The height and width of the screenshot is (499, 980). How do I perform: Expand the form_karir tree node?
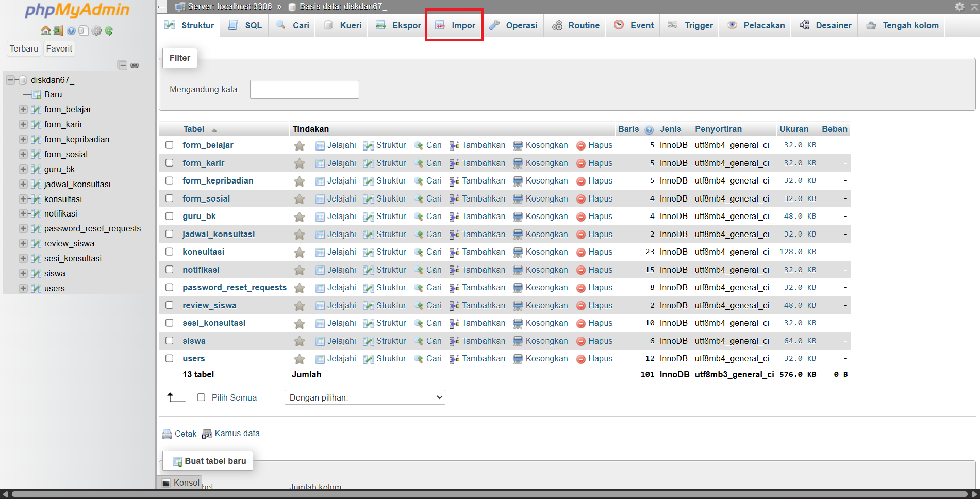(23, 124)
